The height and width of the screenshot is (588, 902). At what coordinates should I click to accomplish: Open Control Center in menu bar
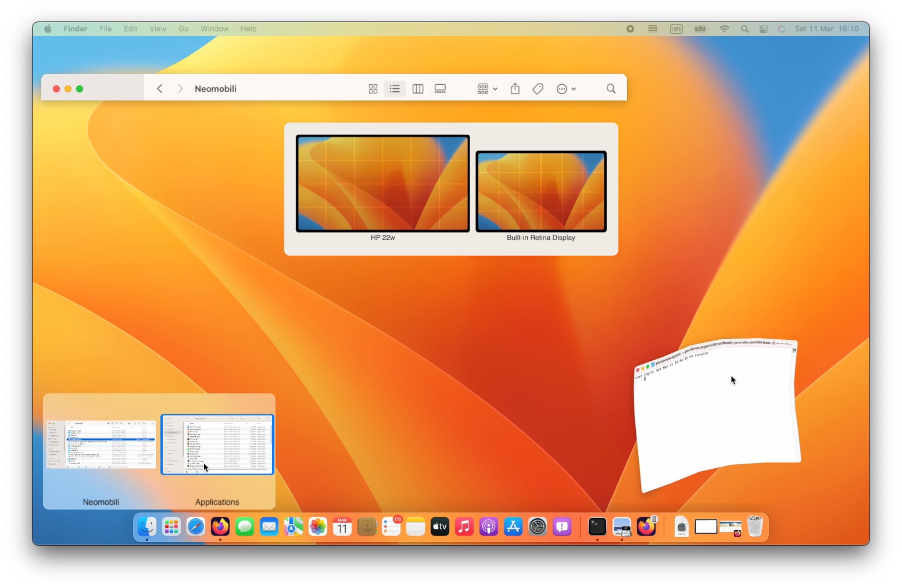[764, 29]
